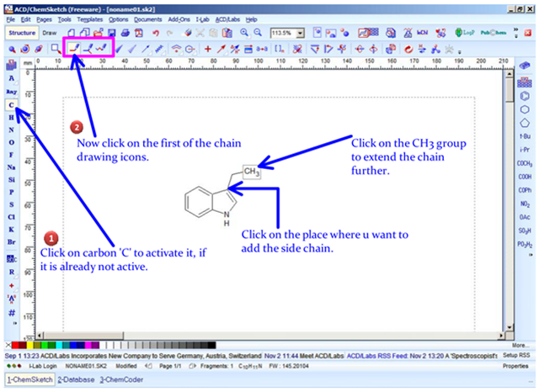Click the NO2 radical button
Image resolution: width=539 pixels, height=392 pixels.
click(x=525, y=204)
